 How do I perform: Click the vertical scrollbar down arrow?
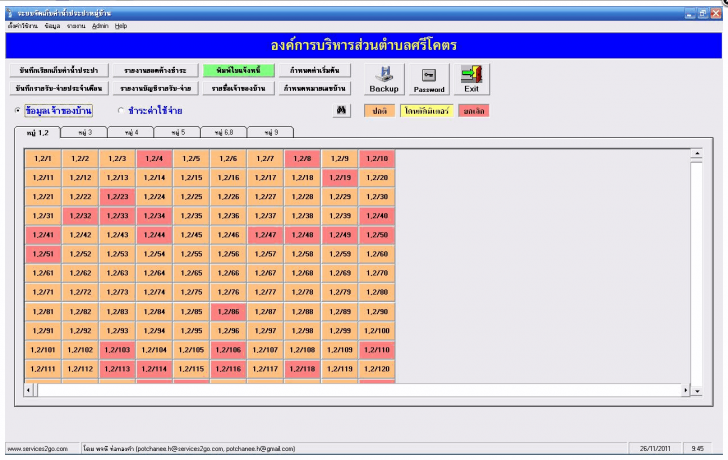[x=696, y=391]
